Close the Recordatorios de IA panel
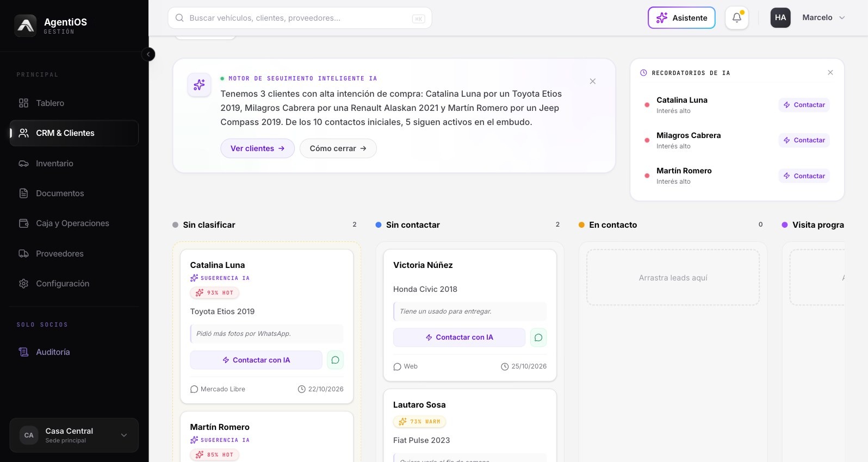The image size is (868, 462). point(830,72)
